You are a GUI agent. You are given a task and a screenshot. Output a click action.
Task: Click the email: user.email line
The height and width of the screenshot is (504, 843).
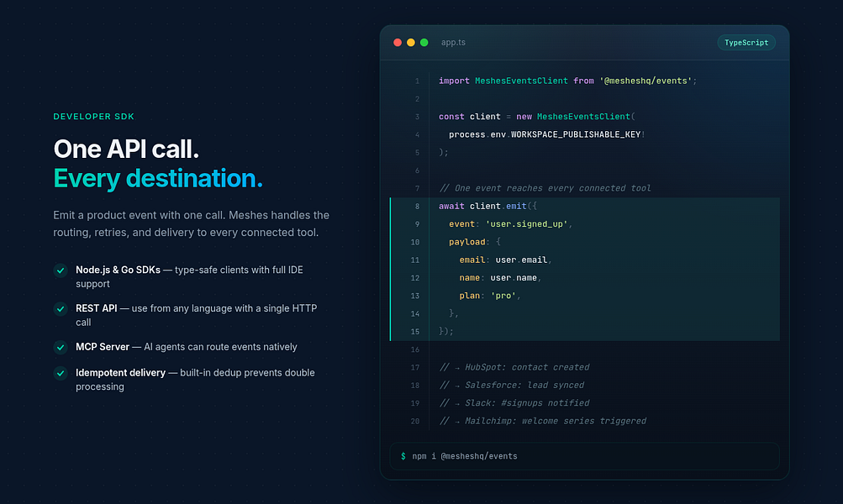pyautogui.click(x=505, y=260)
